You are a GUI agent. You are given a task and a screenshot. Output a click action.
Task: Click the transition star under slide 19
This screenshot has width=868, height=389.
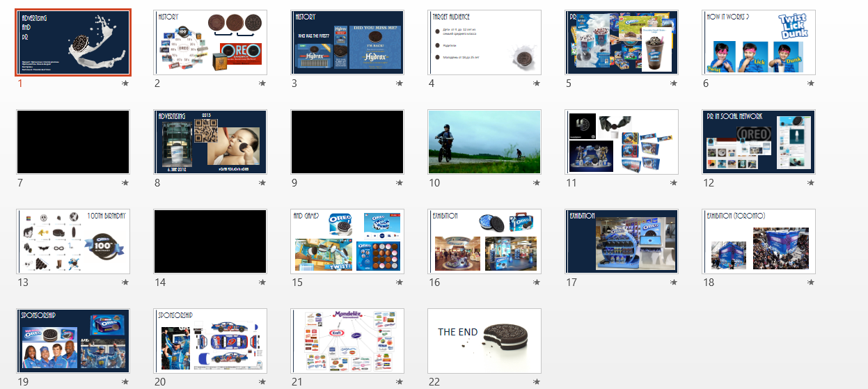click(x=125, y=382)
